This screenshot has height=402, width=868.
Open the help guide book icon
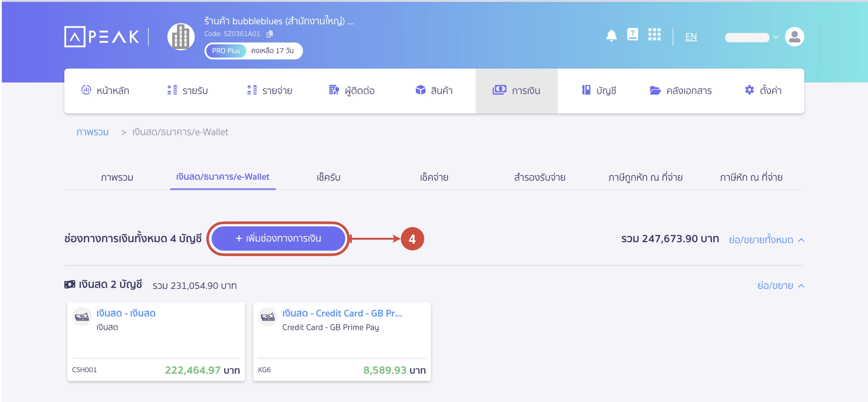632,34
